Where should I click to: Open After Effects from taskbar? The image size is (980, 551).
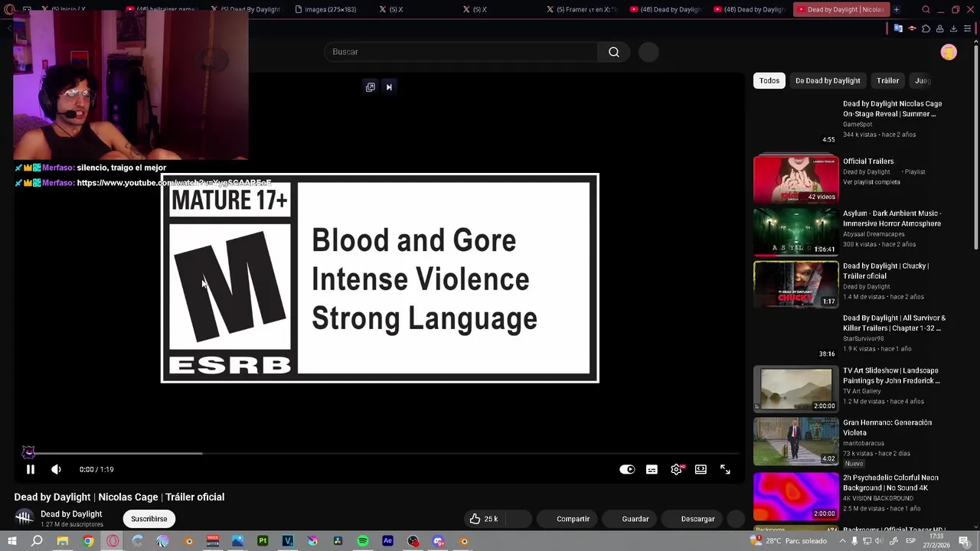point(387,541)
